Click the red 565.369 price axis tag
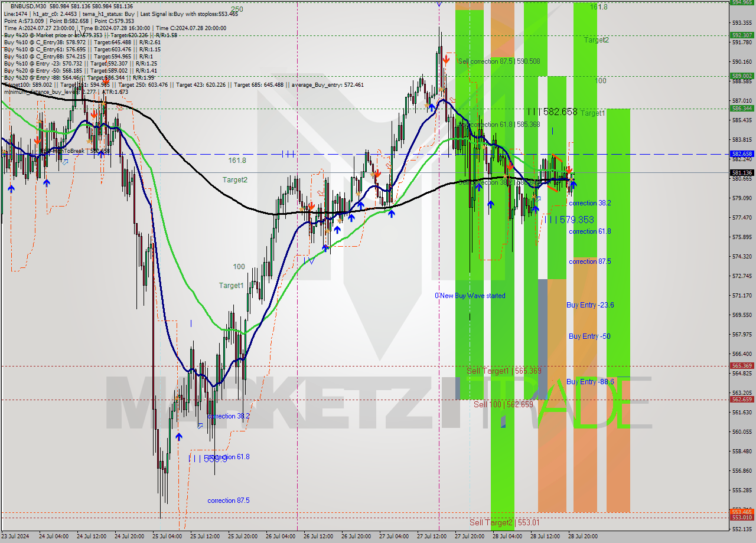Image resolution: width=756 pixels, height=543 pixels. 742,366
